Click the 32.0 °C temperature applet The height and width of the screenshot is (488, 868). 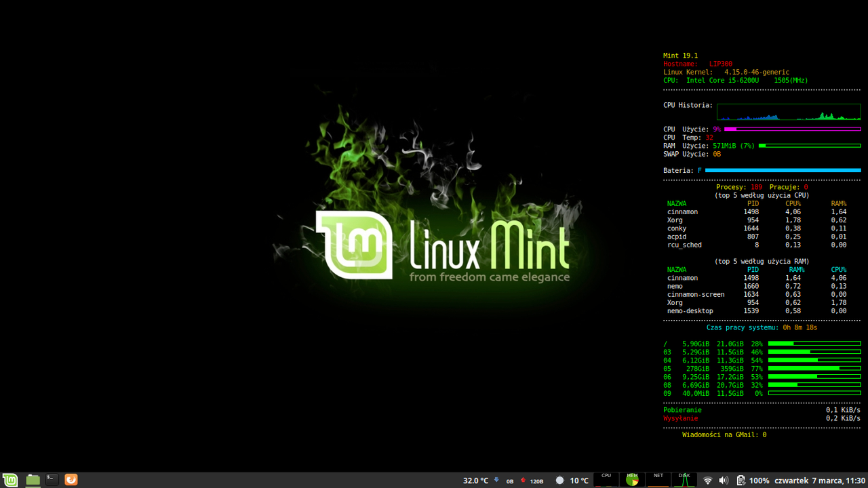(475, 481)
